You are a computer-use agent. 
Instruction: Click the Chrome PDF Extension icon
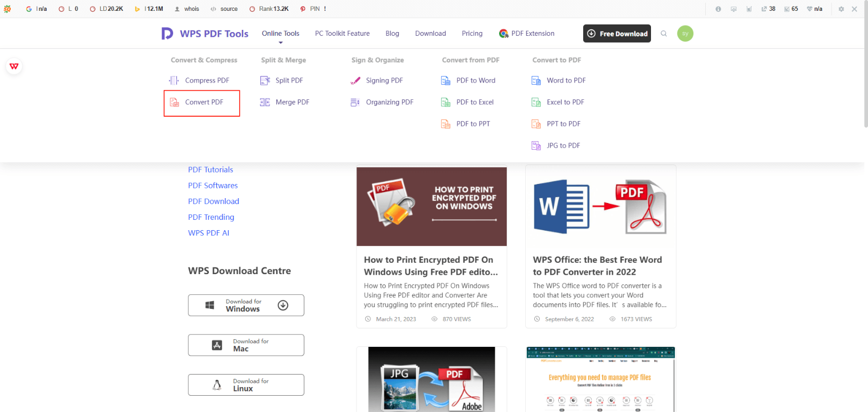(x=503, y=34)
